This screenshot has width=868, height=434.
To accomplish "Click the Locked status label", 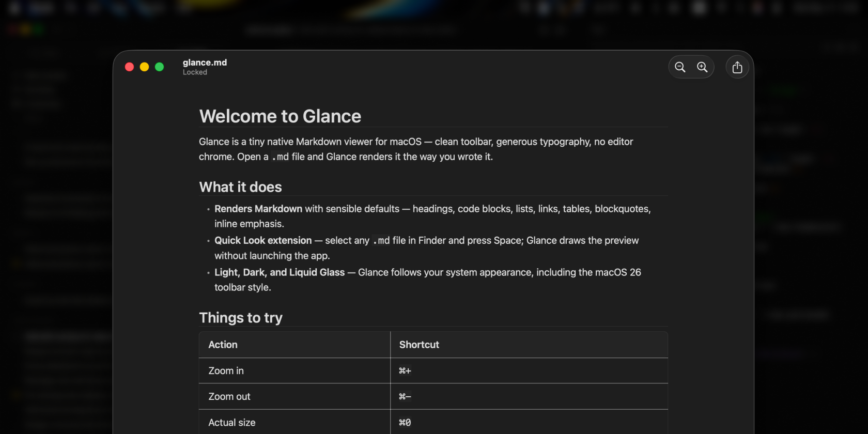I will tap(195, 72).
